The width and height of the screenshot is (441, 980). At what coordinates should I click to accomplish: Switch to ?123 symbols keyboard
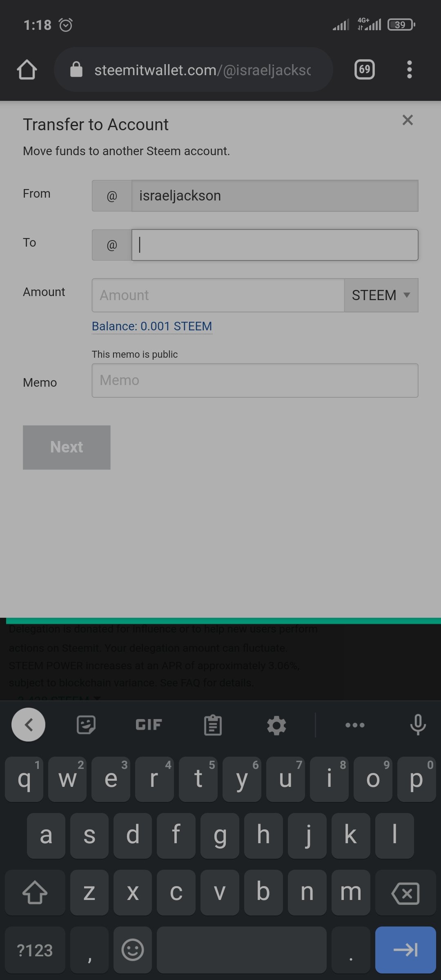tap(35, 950)
